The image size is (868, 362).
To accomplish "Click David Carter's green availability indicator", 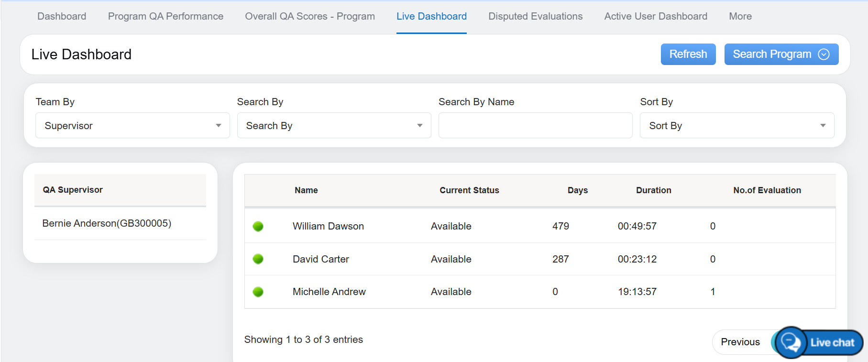I will click(258, 259).
